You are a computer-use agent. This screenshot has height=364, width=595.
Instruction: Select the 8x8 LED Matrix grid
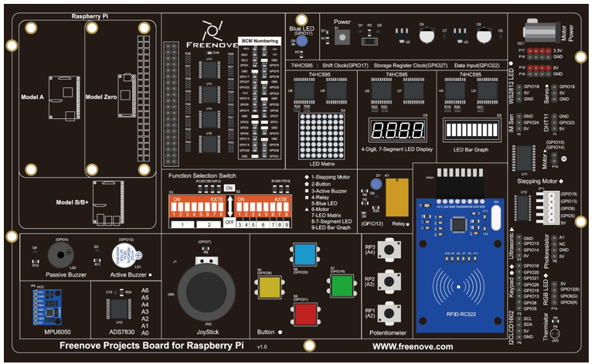pyautogui.click(x=321, y=136)
